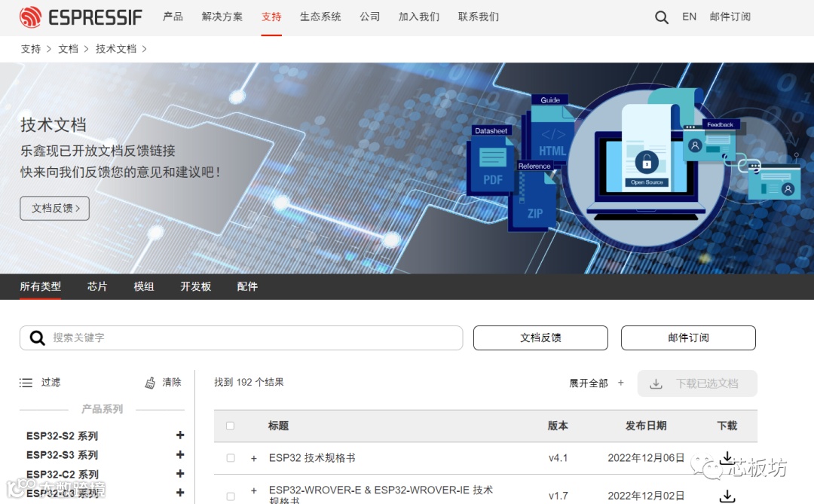Click the plus icon next to 展开全部
814x504 pixels.
point(620,383)
